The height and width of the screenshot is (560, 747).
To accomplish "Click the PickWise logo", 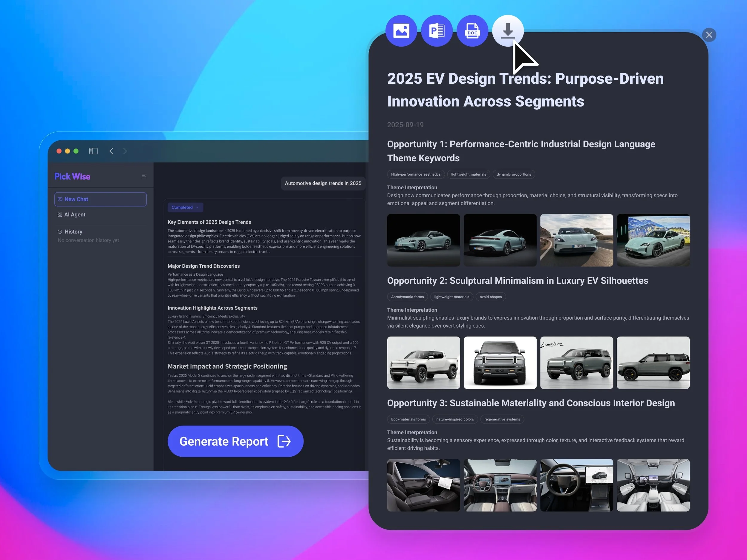I will [x=72, y=176].
